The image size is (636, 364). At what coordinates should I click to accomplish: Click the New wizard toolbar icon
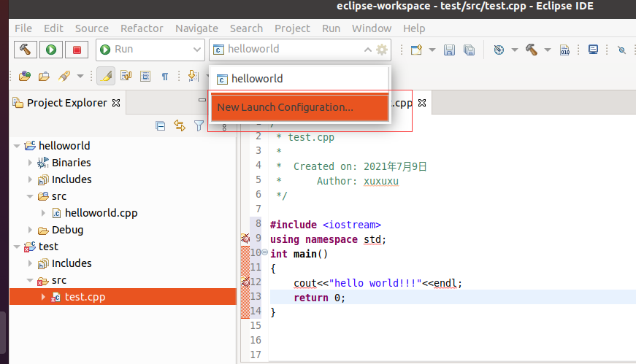tap(416, 50)
